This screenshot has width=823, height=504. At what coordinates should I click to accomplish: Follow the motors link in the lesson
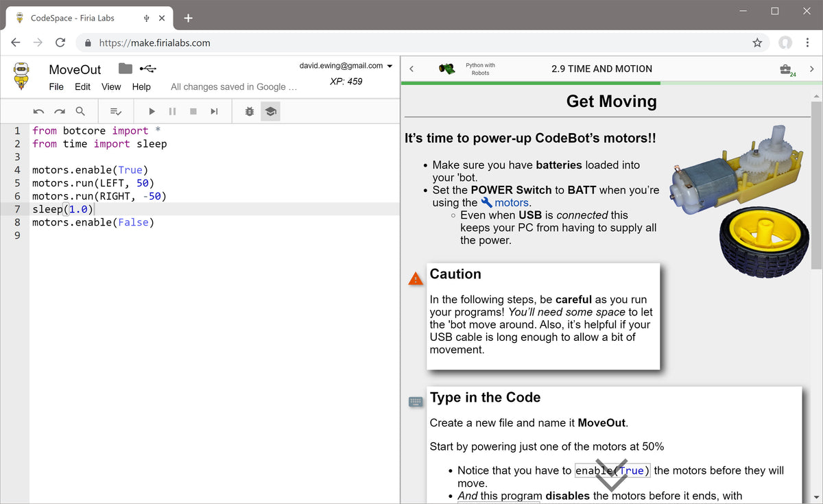click(x=511, y=202)
